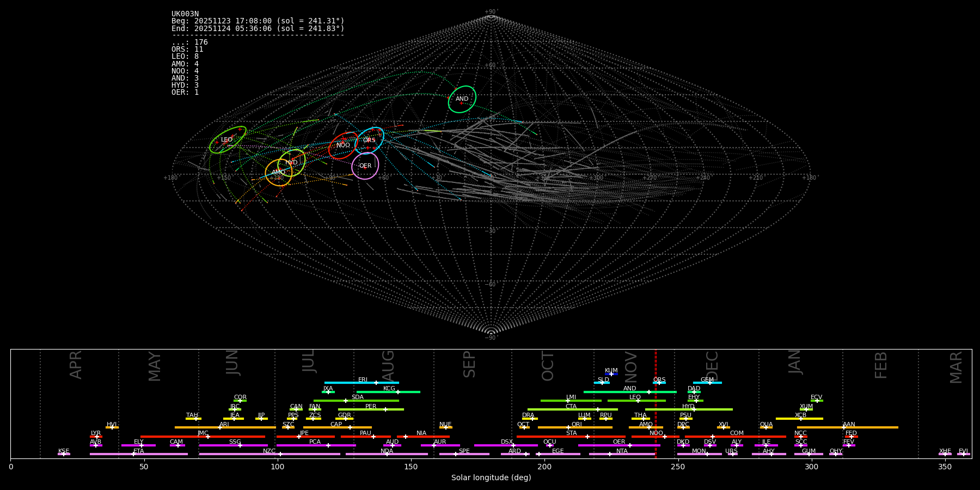Click the URS shower marker in timeline
The width and height of the screenshot is (980, 490).
coord(732,454)
